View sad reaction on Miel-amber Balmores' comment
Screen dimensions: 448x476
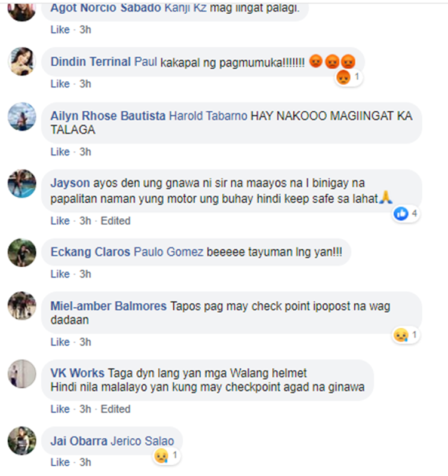406,335
